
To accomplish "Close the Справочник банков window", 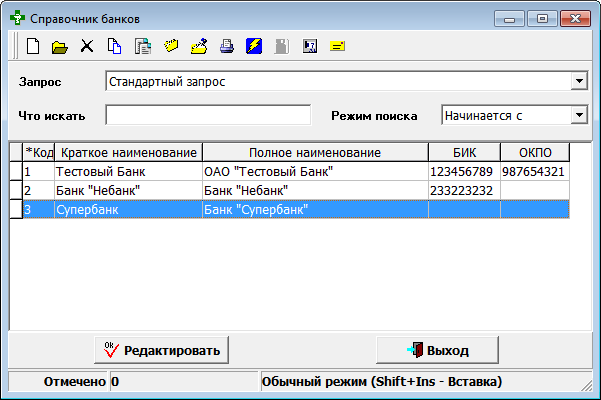I will pos(575,18).
